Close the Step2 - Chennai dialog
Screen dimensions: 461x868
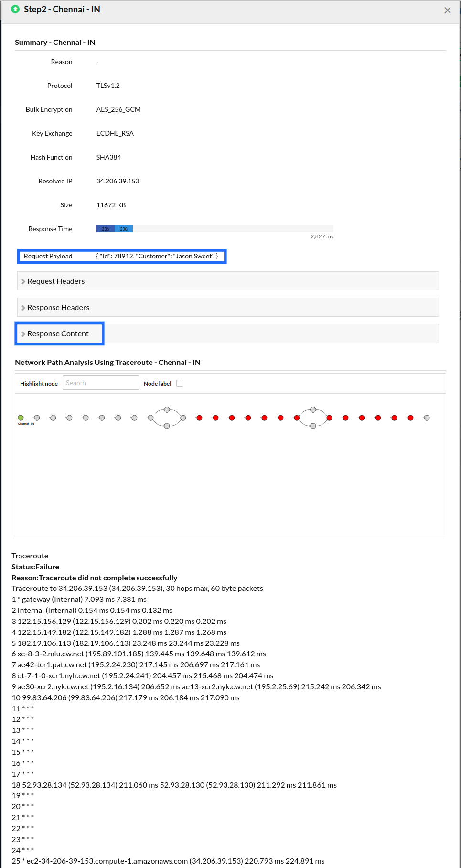(x=447, y=11)
